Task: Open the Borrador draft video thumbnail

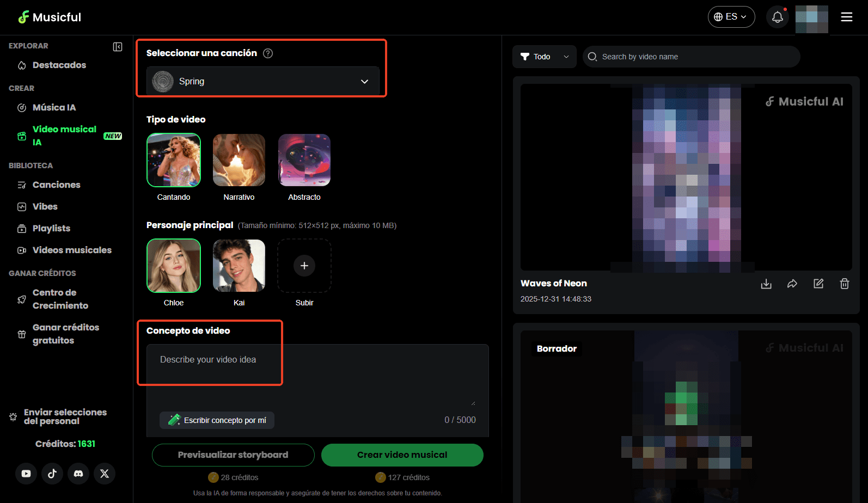Action: tap(686, 416)
